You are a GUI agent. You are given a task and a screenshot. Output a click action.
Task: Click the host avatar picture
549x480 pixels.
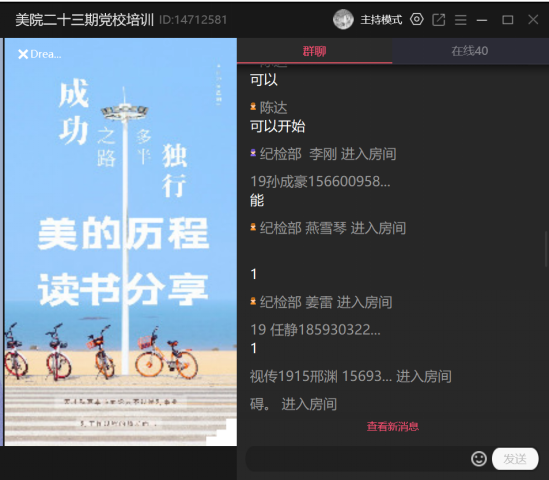click(343, 20)
